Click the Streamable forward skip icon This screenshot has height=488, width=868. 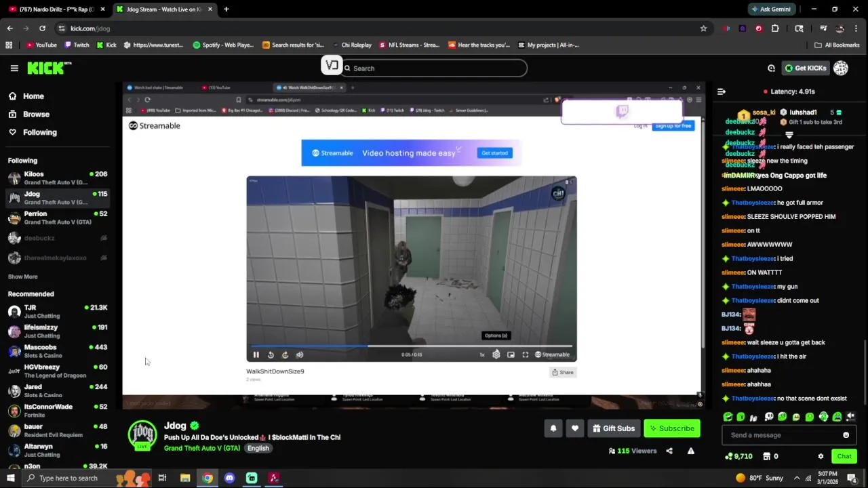285,354
